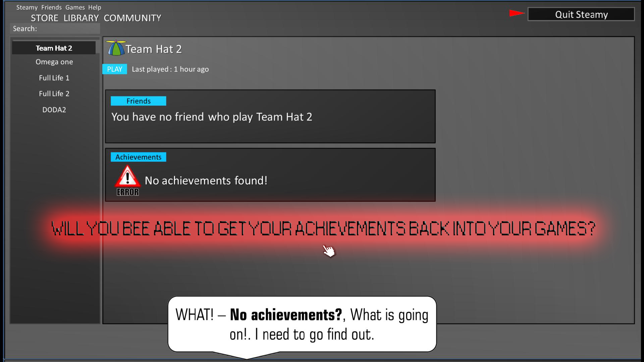Image resolution: width=644 pixels, height=362 pixels.
Task: Click the Games menu item
Action: 74,7
